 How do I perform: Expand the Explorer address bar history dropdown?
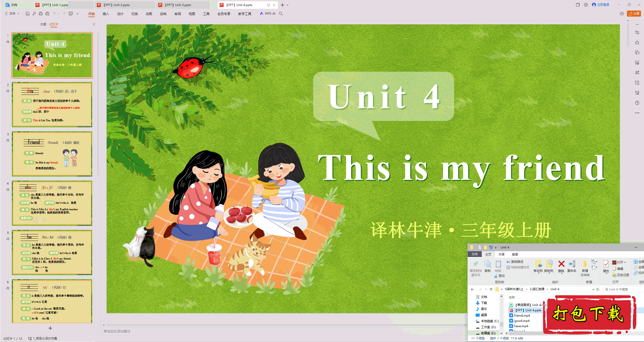coord(593,289)
